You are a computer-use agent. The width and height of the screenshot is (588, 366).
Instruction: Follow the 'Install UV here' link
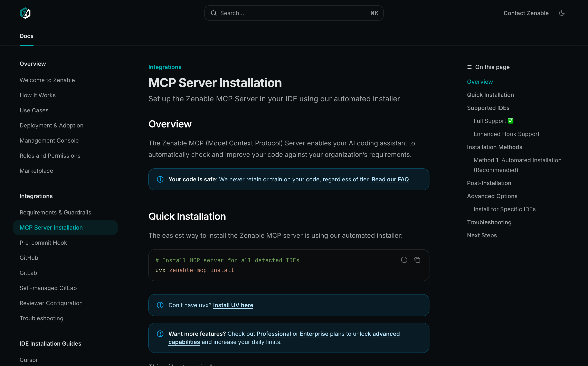point(233,305)
